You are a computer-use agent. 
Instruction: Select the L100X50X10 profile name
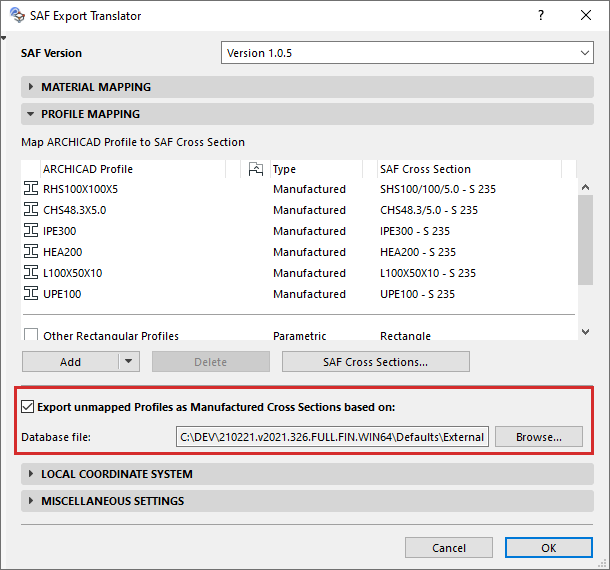(73, 273)
